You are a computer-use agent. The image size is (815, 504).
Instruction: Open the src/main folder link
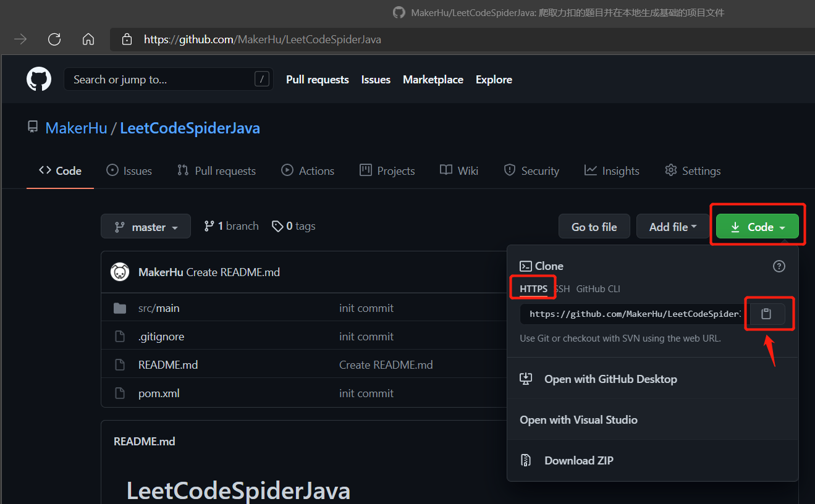159,308
